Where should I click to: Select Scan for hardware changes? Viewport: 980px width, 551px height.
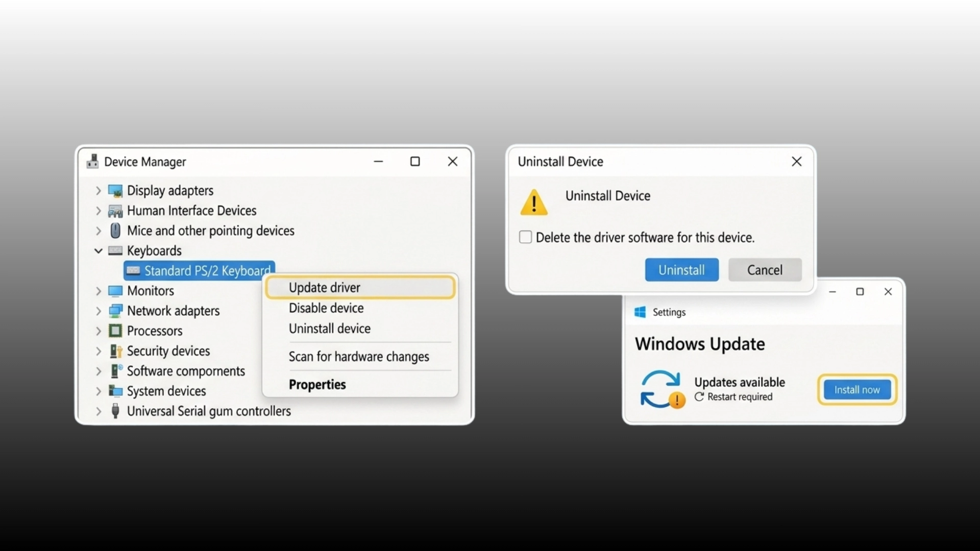[x=360, y=357]
